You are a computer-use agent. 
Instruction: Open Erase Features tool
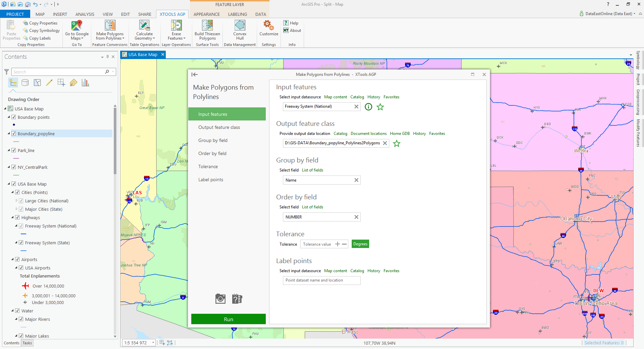click(176, 30)
